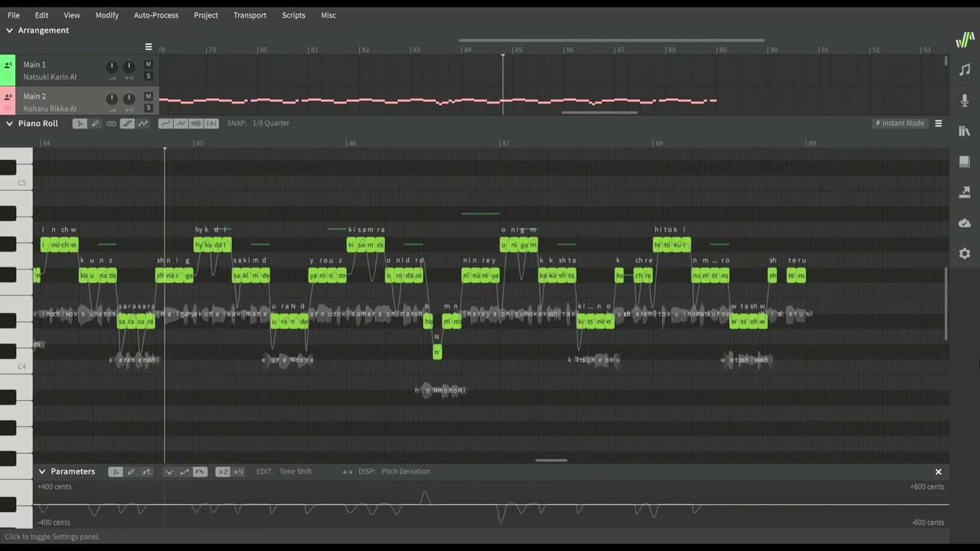Click the Synthesizer V logo icon

tap(965, 39)
